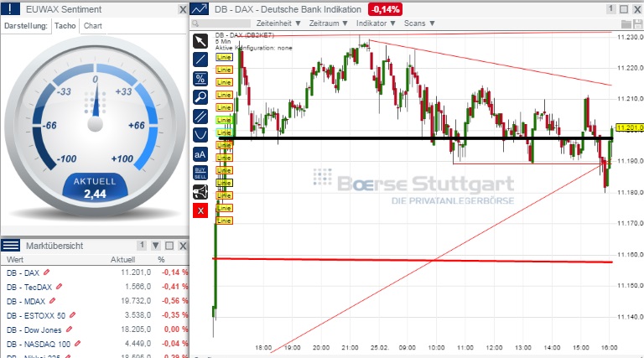Click the thick red horizontal support line

click(x=413, y=260)
